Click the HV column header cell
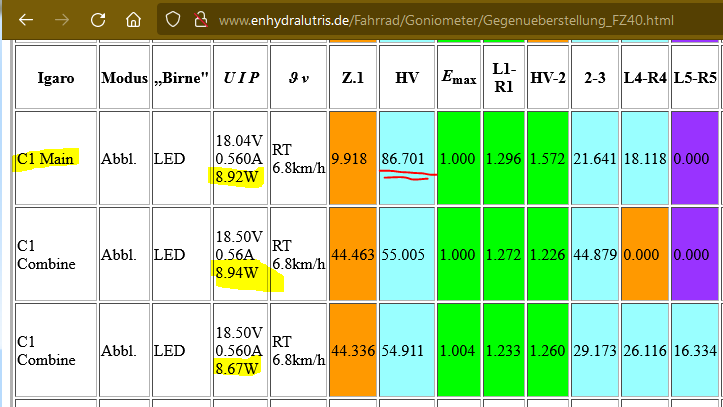 pos(407,77)
